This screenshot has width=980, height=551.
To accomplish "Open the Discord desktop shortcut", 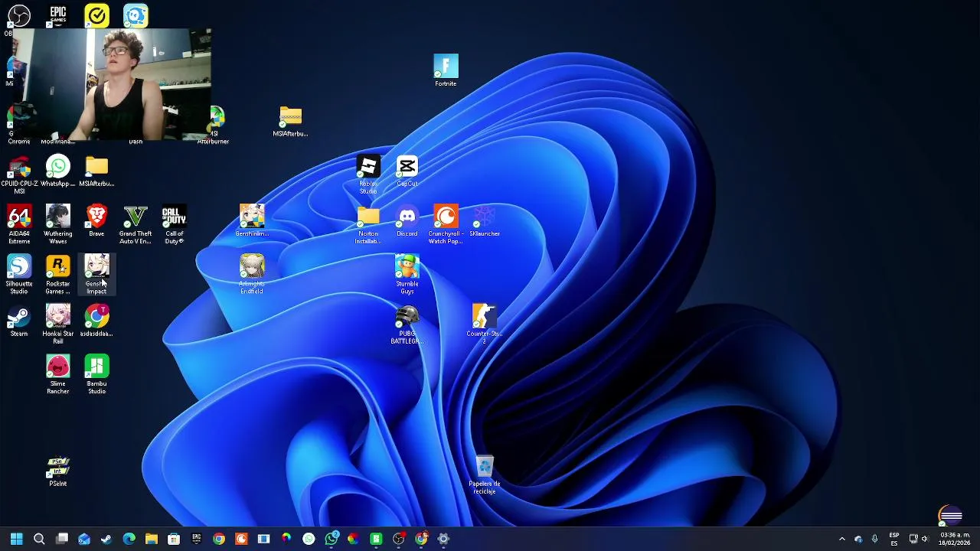I will click(x=407, y=221).
